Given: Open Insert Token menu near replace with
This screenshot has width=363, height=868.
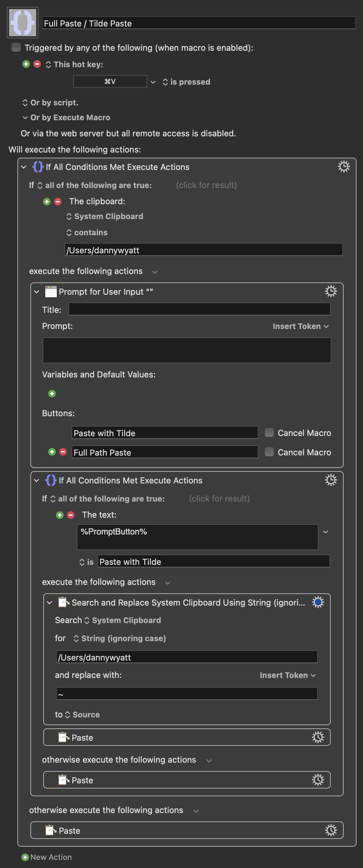Looking at the screenshot, I should 287,675.
